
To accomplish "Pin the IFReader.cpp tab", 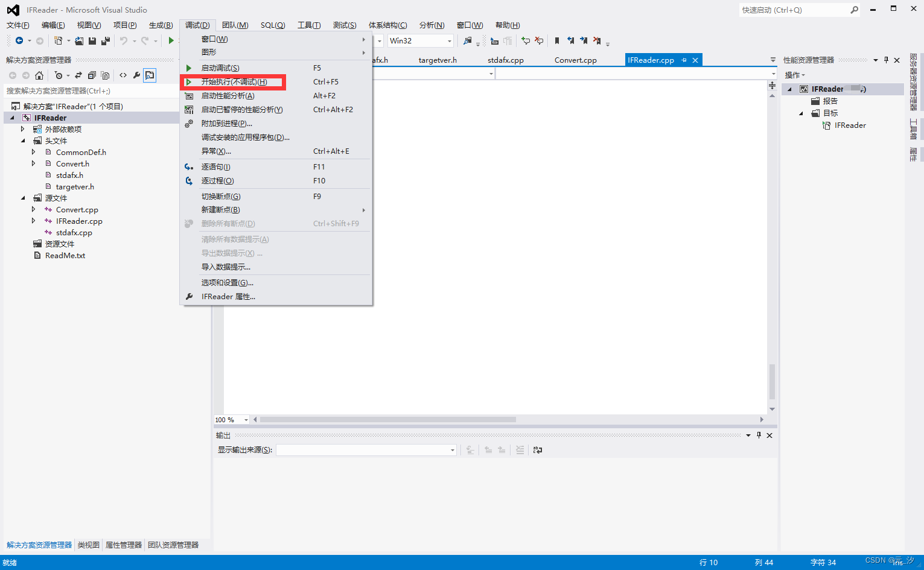I will point(684,60).
